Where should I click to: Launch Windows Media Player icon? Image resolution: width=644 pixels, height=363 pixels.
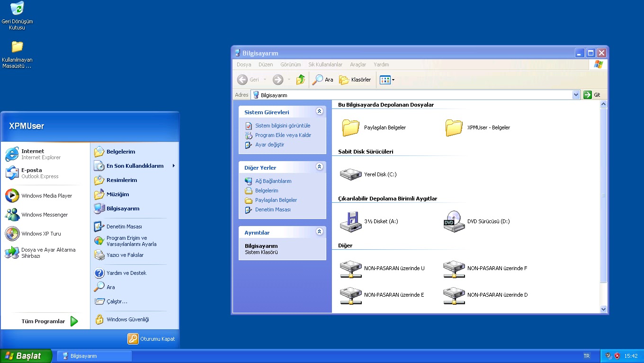(x=12, y=195)
